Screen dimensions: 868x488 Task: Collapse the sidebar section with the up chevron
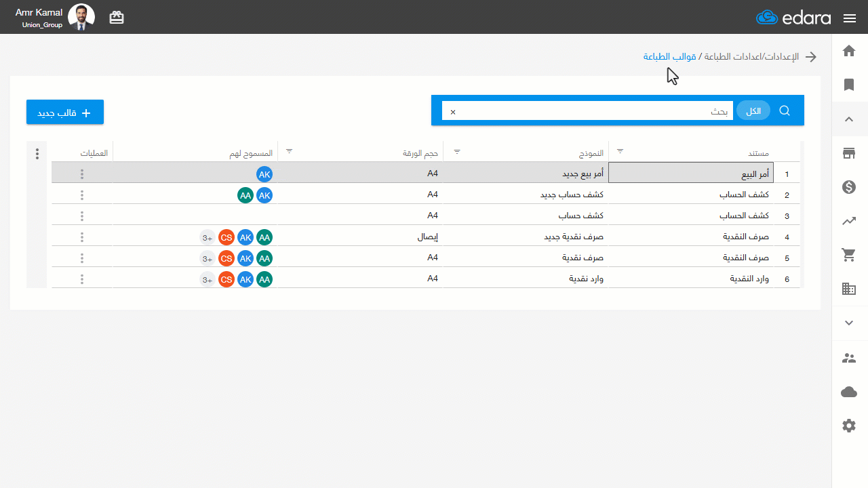pyautogui.click(x=849, y=119)
